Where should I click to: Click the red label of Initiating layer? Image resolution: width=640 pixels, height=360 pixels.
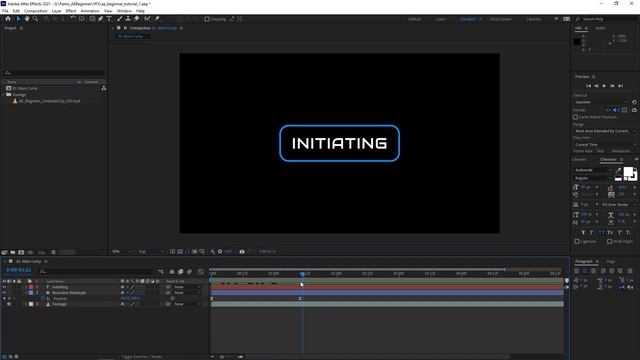pyautogui.click(x=31, y=287)
